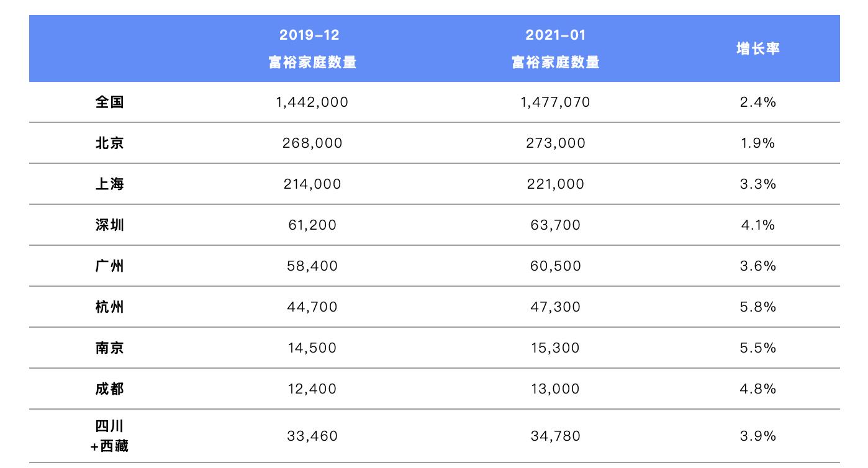Select 上海's 3.3% growth rate cell
Screen dimensions: 868x468
[x=757, y=184]
